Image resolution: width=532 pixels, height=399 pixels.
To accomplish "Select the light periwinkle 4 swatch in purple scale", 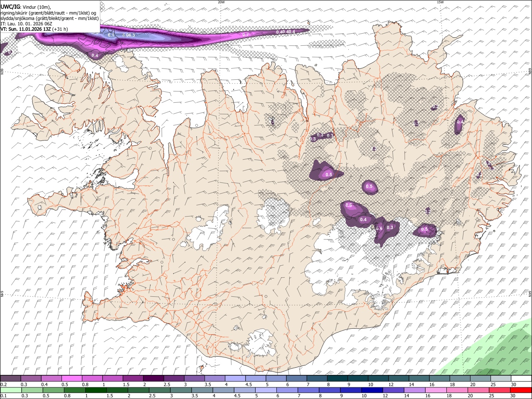I will (x=235, y=379).
